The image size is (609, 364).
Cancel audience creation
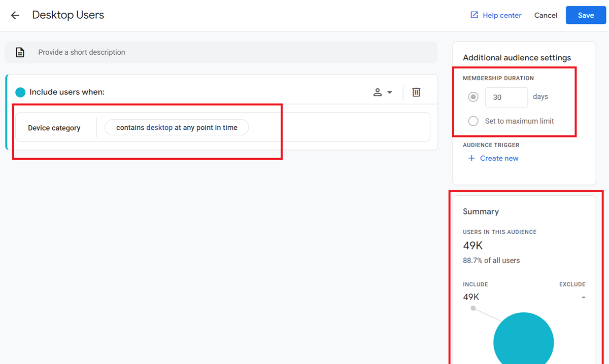(546, 15)
